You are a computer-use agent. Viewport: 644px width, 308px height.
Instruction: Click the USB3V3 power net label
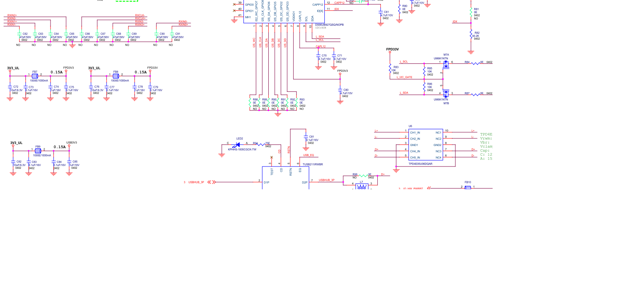tap(72, 142)
